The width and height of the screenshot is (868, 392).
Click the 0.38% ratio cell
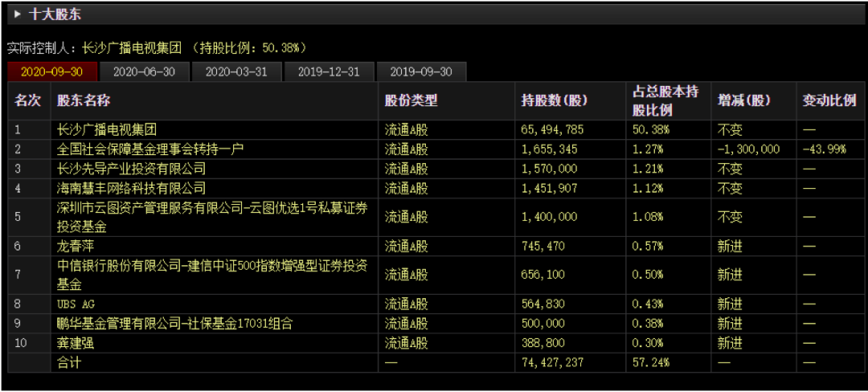pos(648,324)
